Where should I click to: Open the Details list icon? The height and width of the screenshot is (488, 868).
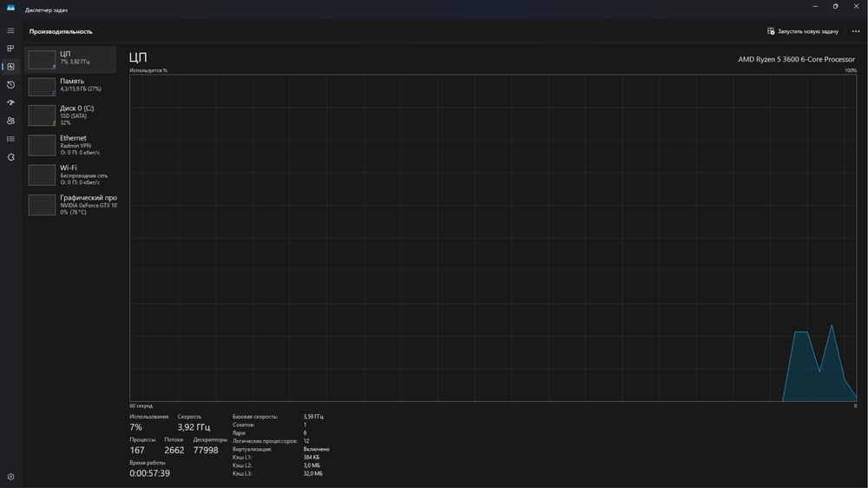[x=10, y=139]
